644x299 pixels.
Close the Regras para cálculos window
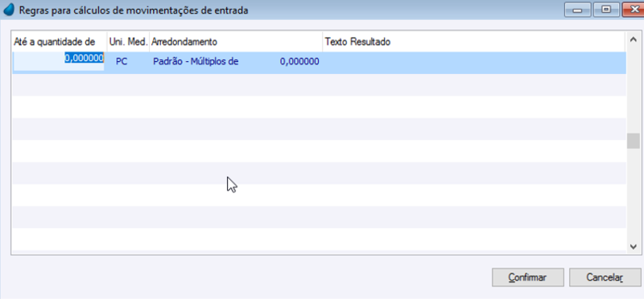coord(633,10)
